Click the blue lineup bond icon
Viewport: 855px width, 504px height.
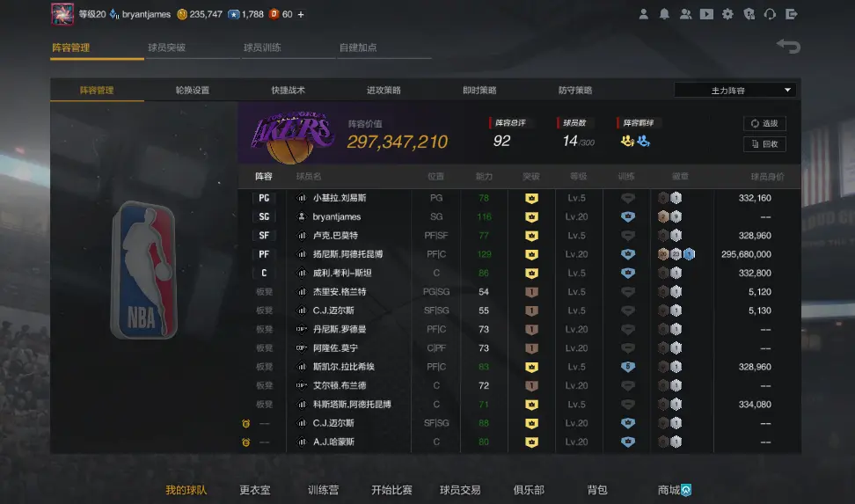click(x=643, y=142)
